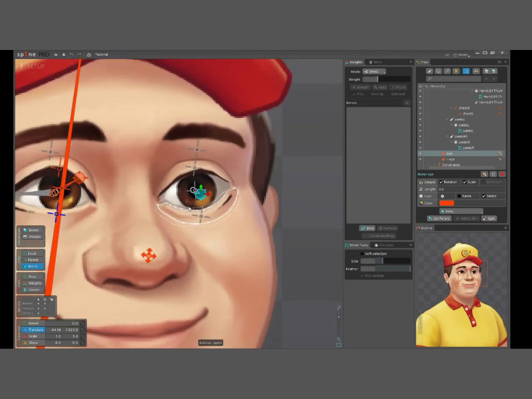Click the Smooth weights button
The height and width of the screenshot is (399, 532).
coord(360,87)
